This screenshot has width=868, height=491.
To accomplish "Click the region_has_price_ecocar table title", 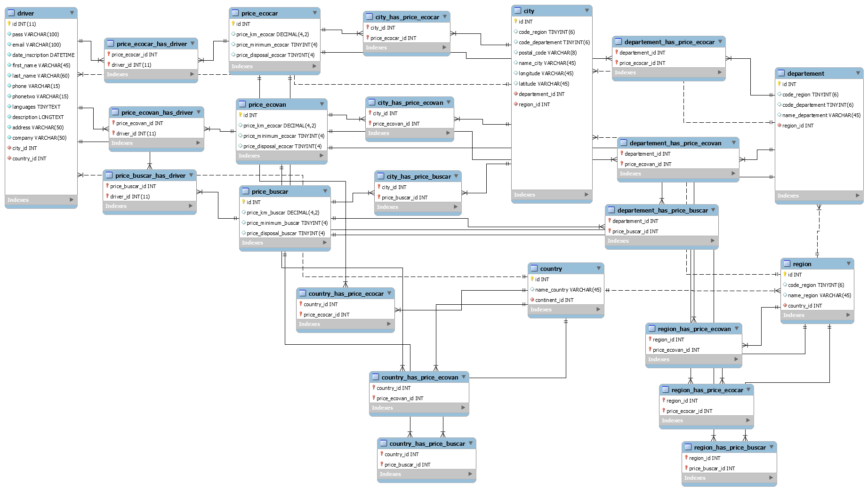I will 707,390.
